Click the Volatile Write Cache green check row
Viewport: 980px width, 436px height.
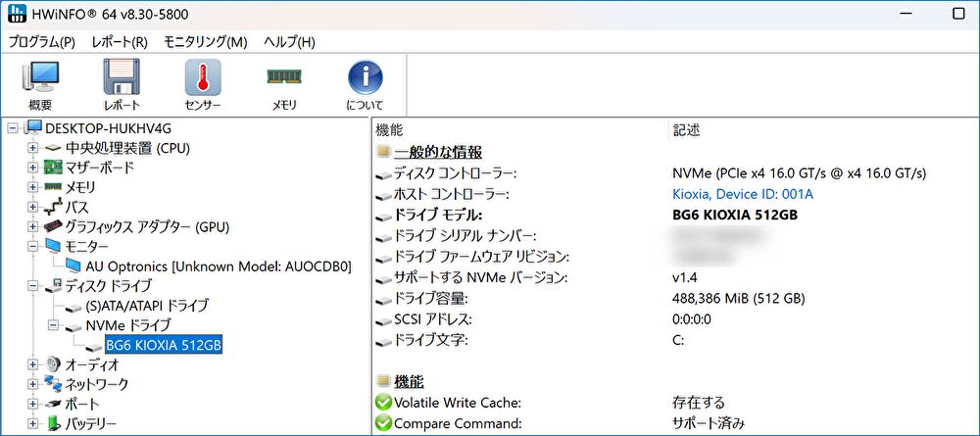coord(457,403)
